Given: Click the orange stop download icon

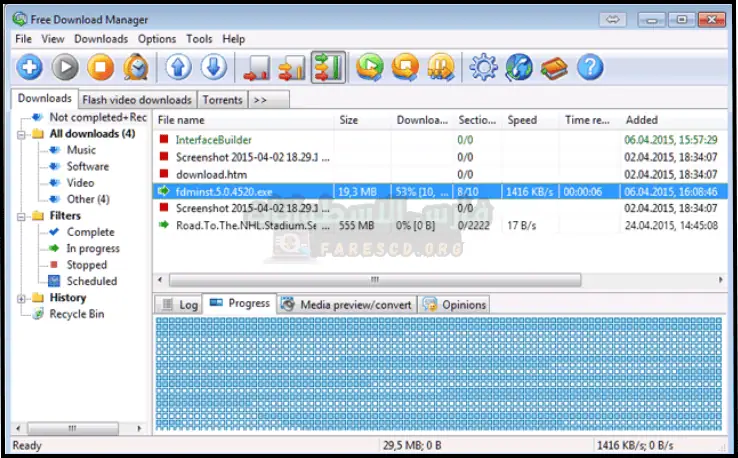Looking at the screenshot, I should [100, 67].
